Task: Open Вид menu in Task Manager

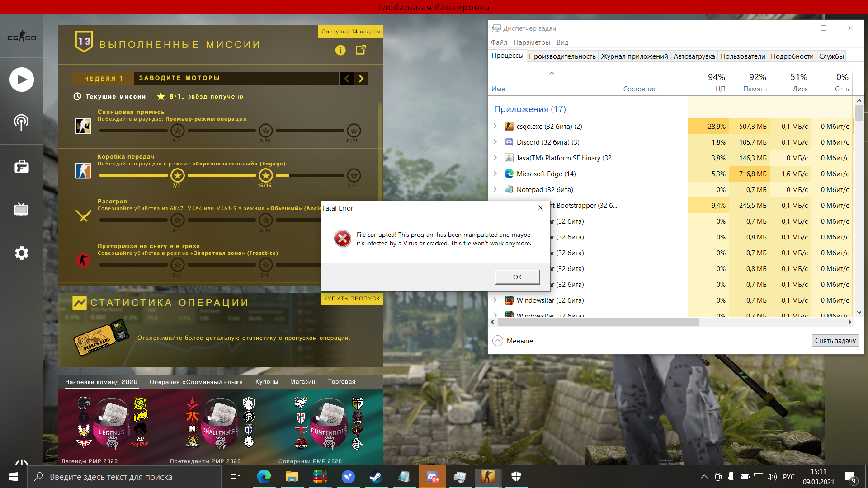Action: (x=562, y=42)
